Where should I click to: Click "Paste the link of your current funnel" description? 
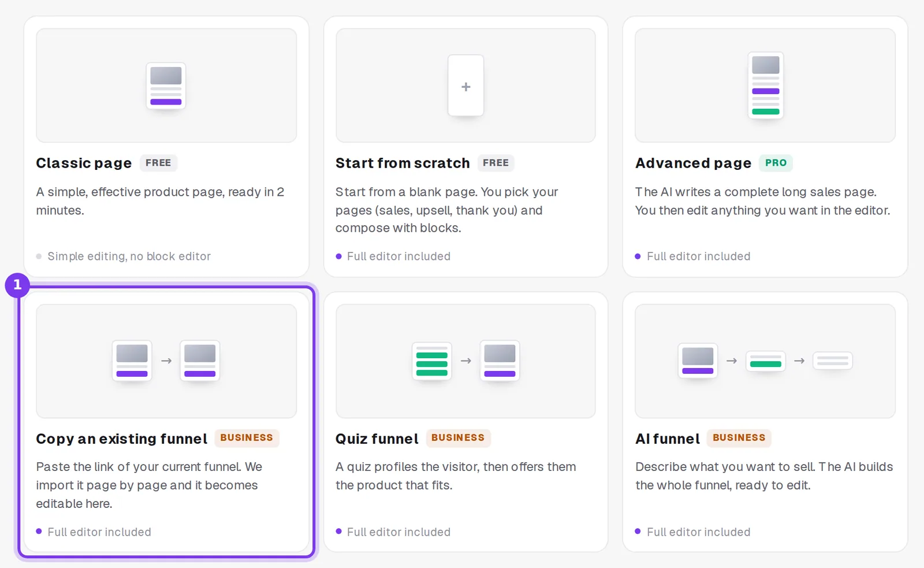(x=149, y=485)
